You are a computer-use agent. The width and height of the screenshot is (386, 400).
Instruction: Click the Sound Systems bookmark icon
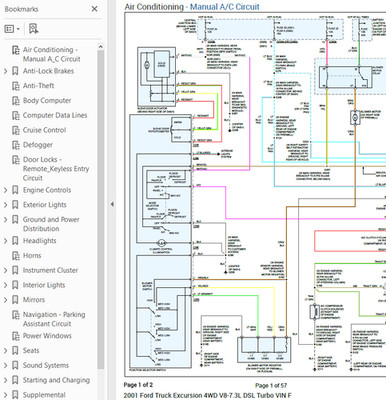coord(15,365)
